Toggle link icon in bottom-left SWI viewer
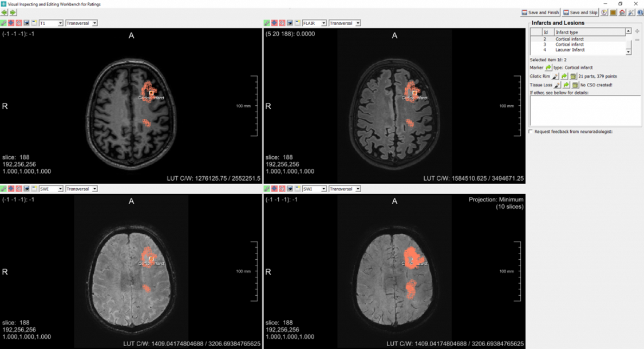Viewport: 644px width, 349px height. point(3,189)
